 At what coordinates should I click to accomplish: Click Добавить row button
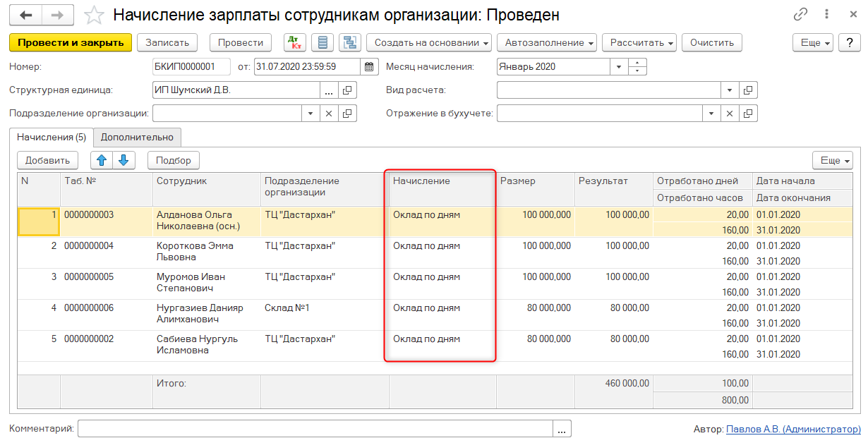point(47,160)
